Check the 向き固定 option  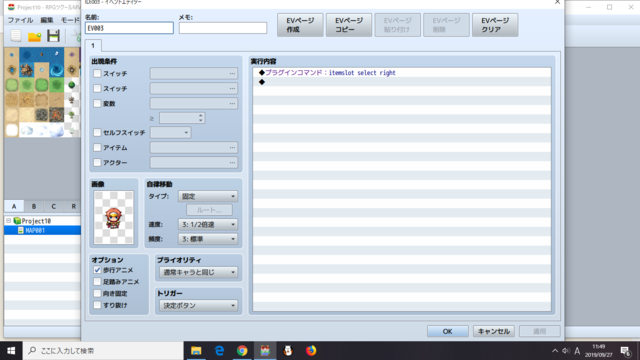click(97, 293)
